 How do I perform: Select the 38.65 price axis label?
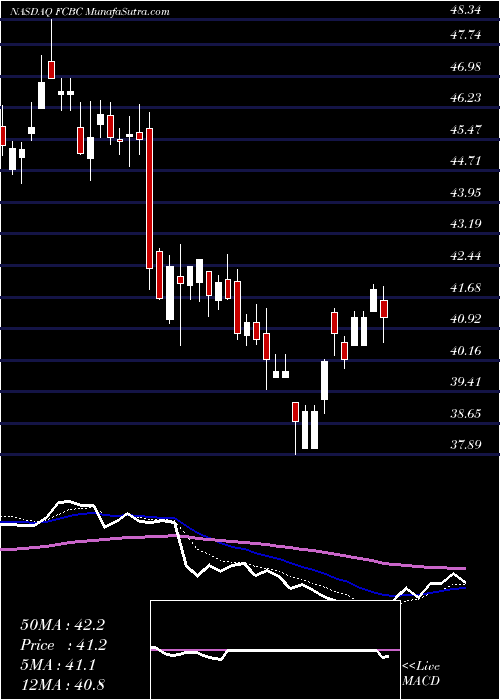tap(465, 413)
